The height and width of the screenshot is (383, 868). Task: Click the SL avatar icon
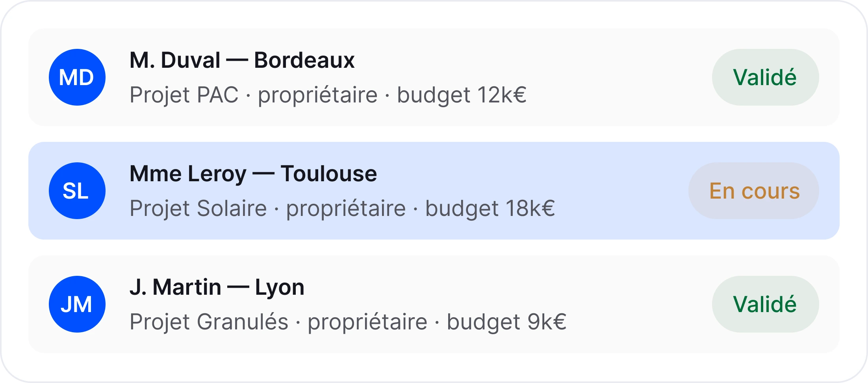coord(77,191)
